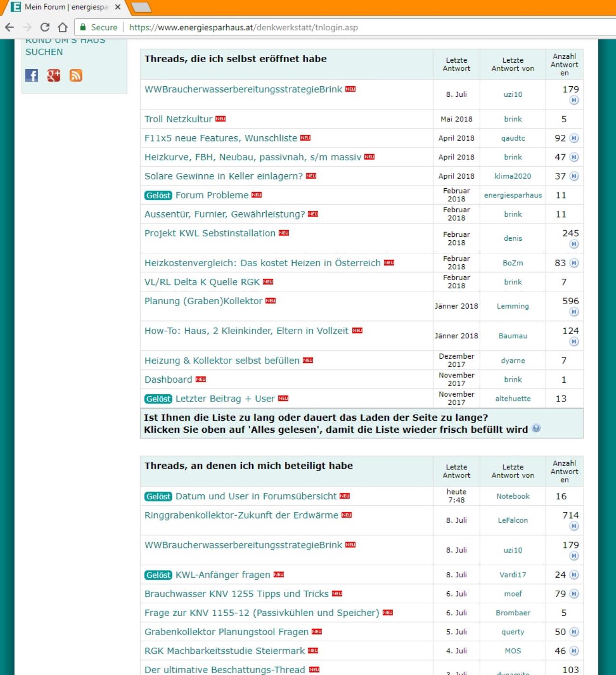Open user profile Lemming
The width and height of the screenshot is (616, 675).
click(x=513, y=306)
